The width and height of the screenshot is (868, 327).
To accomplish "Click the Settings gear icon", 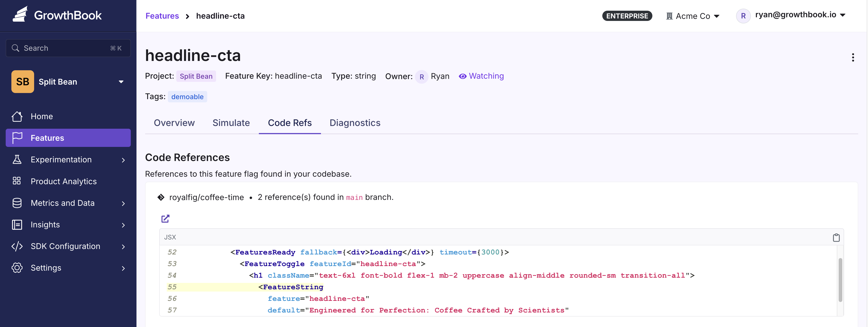I will pos(17,268).
